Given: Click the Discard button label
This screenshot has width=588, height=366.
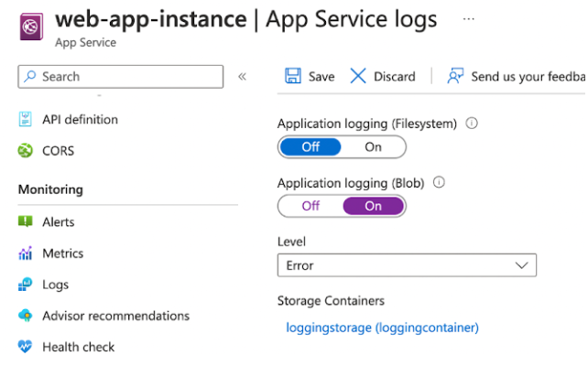Looking at the screenshot, I should pyautogui.click(x=395, y=77).
